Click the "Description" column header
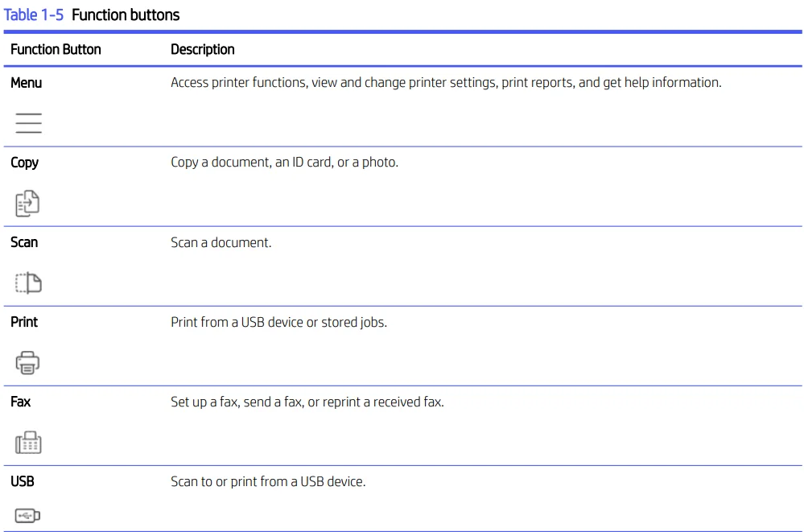This screenshot has height=532, width=804. coord(203,49)
